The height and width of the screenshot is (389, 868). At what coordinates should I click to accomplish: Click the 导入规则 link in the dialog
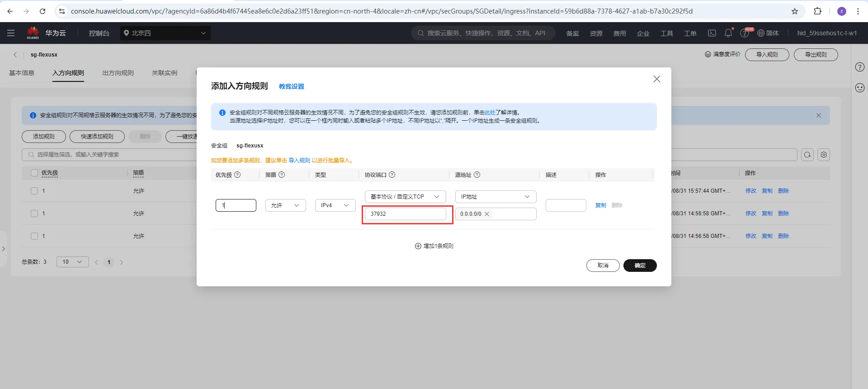click(x=299, y=161)
